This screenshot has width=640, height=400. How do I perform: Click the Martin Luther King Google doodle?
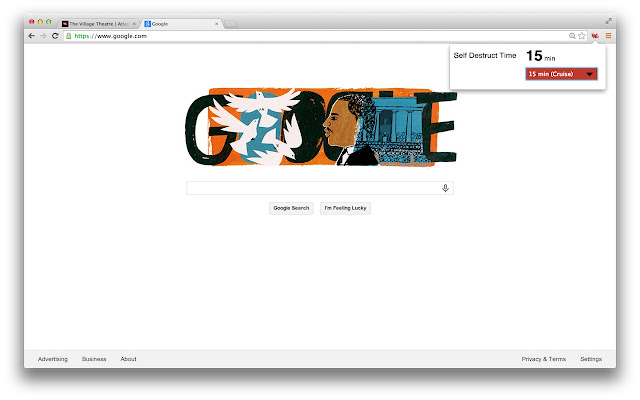pos(321,127)
